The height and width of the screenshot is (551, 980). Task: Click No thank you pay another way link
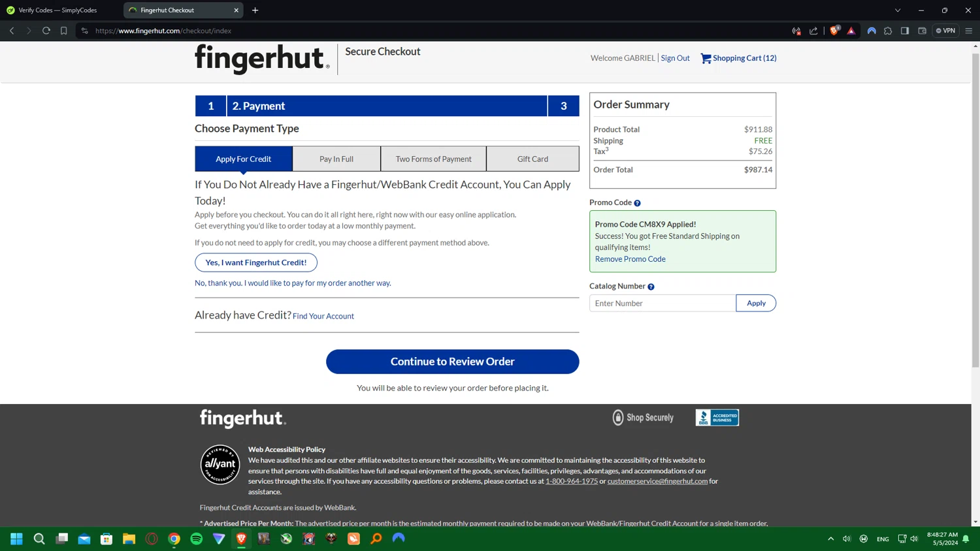(293, 283)
